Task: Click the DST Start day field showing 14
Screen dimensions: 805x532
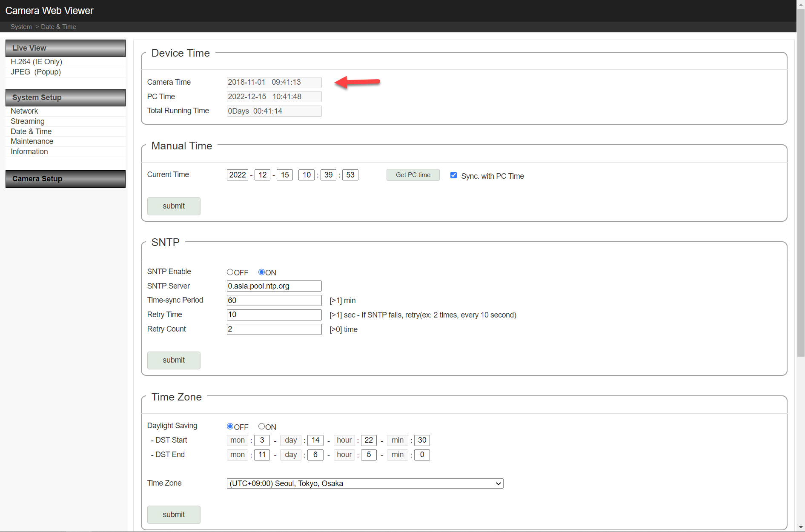Action: pyautogui.click(x=315, y=440)
